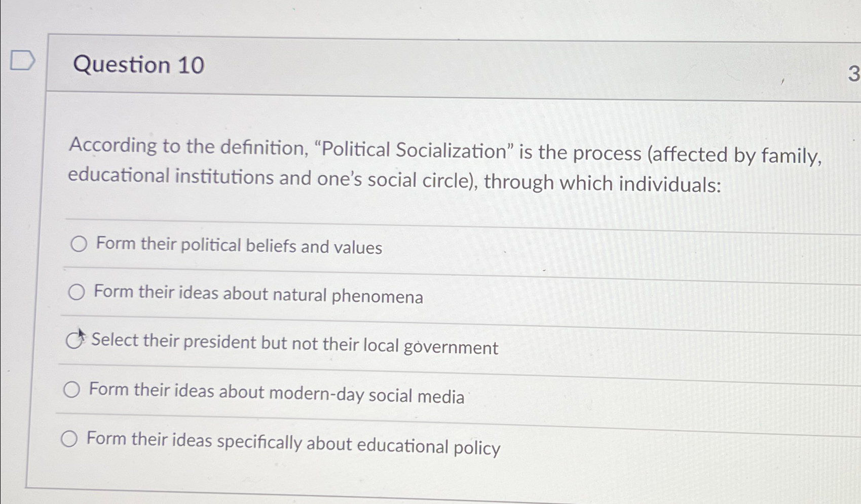Viewport: 861px width, 504px height.
Task: Click the question prompt paragraph text
Action: pyautogui.click(x=395, y=165)
